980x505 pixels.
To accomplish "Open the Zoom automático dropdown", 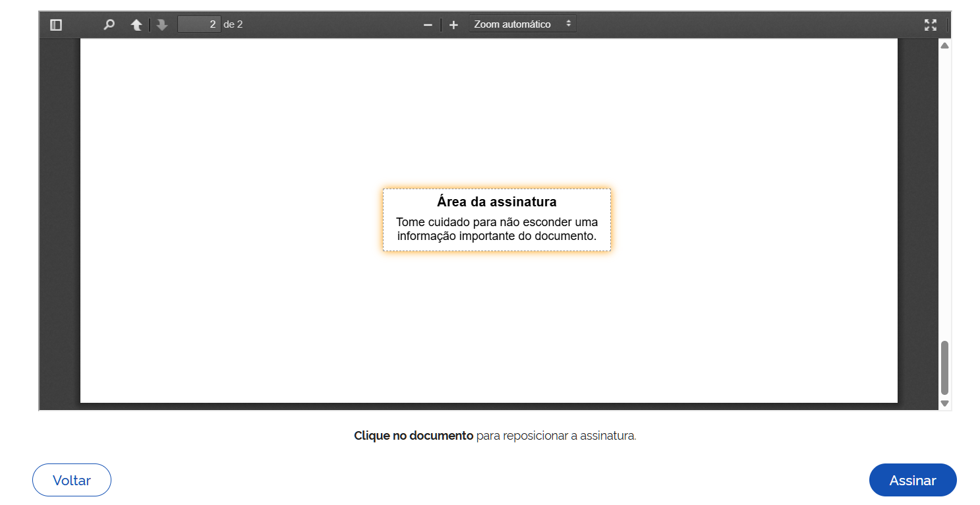I will coord(523,24).
